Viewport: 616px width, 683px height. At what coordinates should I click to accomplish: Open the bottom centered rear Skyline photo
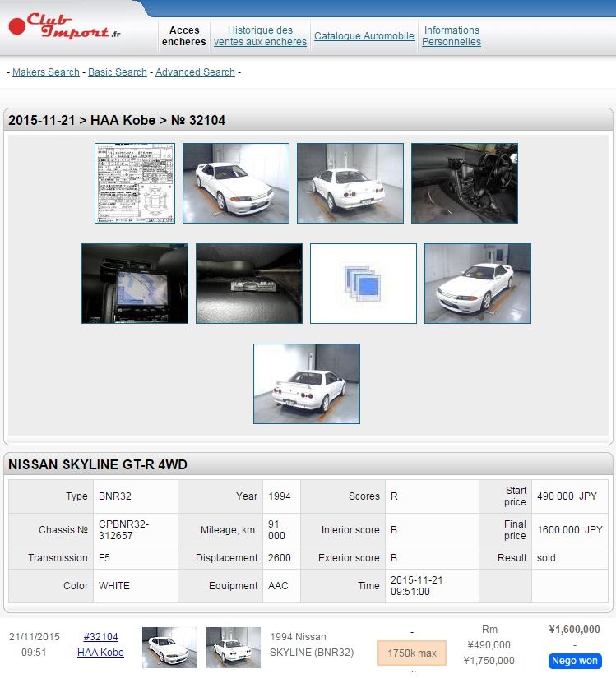(307, 384)
